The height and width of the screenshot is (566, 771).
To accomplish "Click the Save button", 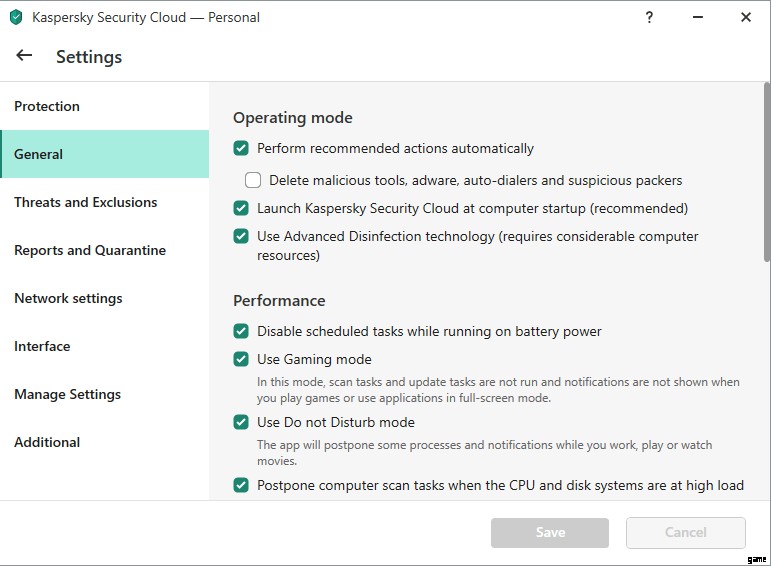I will tap(549, 532).
